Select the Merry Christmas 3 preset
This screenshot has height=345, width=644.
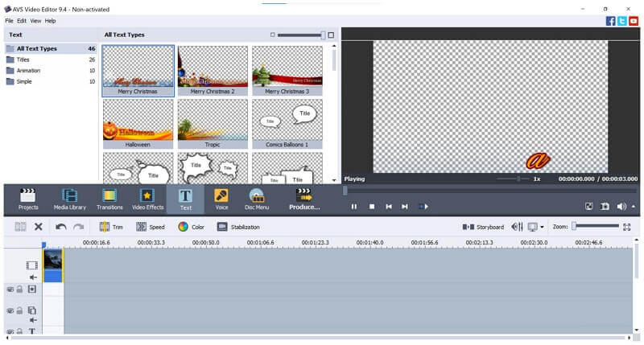click(x=287, y=71)
